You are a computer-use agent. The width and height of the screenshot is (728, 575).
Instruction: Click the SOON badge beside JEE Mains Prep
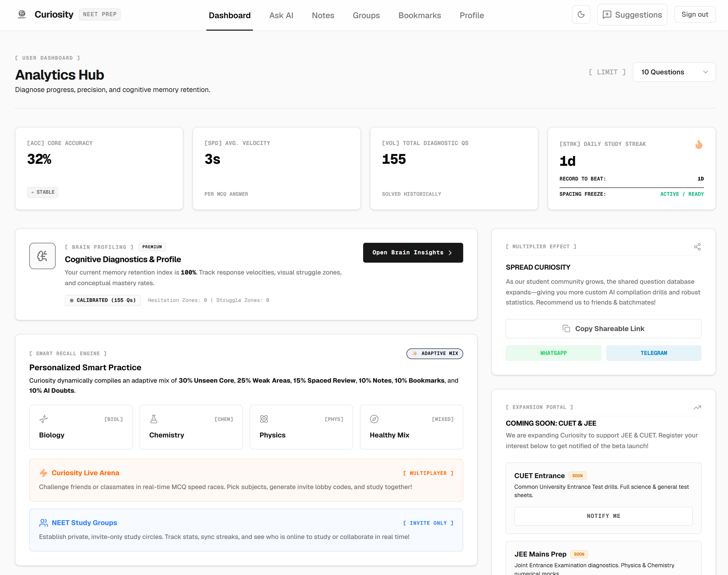pos(579,554)
